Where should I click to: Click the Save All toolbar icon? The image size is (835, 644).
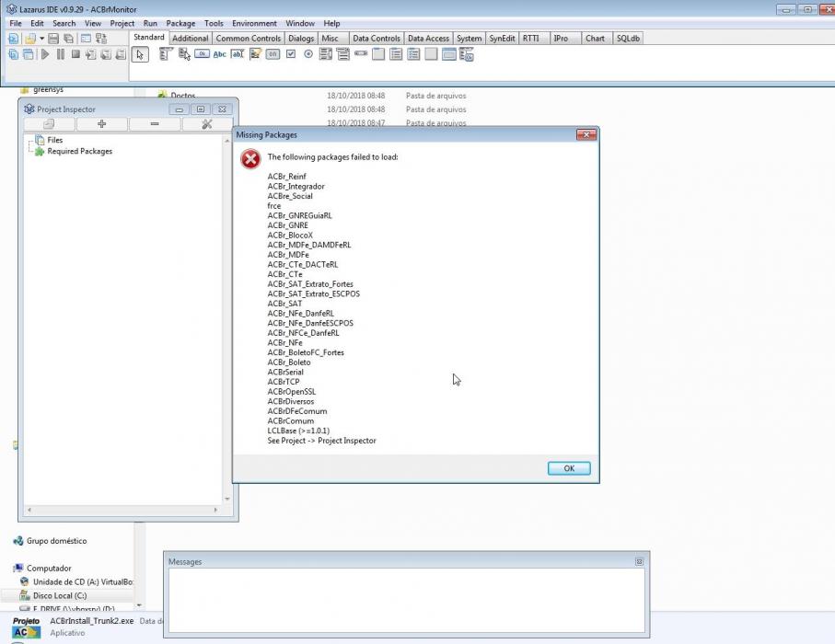(69, 39)
